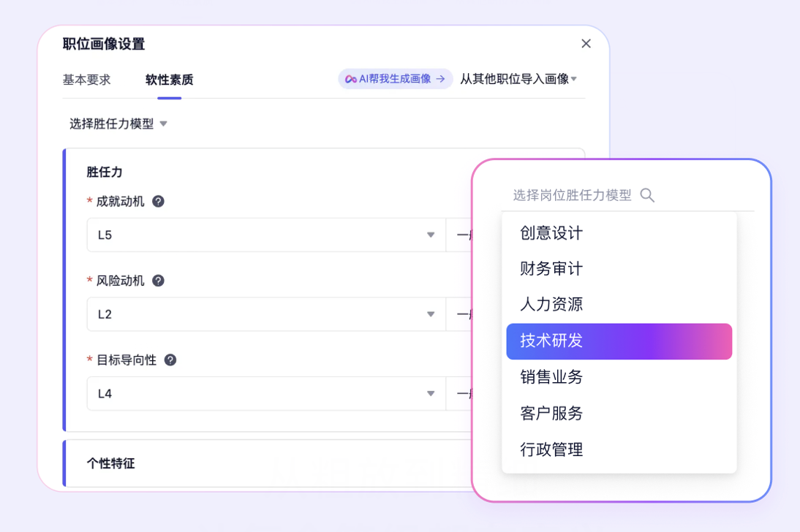Click the arrow icon in AI帮我生成画像
Screen dimensions: 800x532
pyautogui.click(x=441, y=79)
